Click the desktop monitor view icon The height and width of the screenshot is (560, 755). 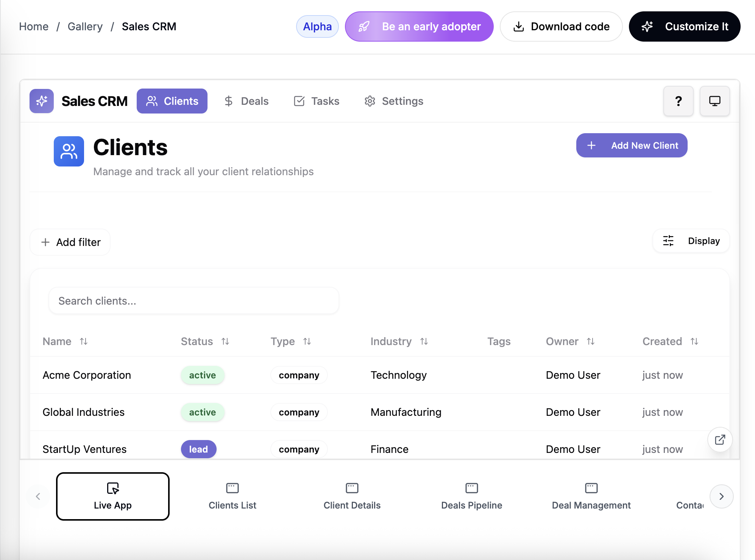click(x=714, y=101)
